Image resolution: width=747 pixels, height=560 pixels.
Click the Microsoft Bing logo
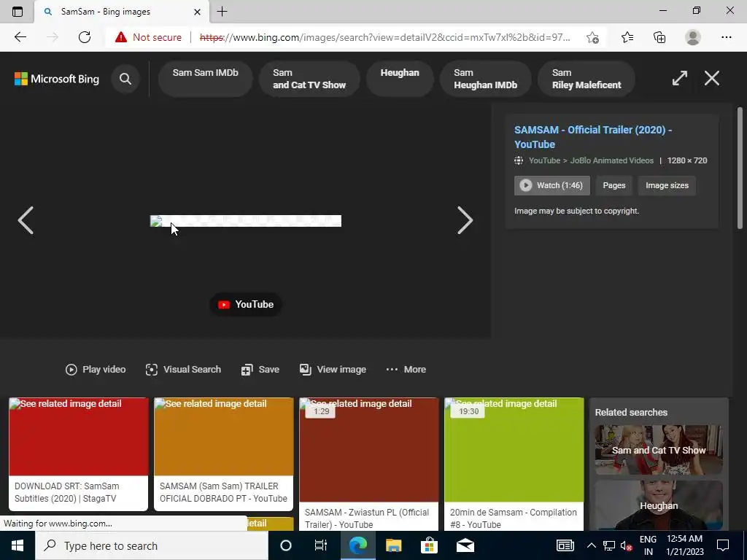tap(57, 79)
